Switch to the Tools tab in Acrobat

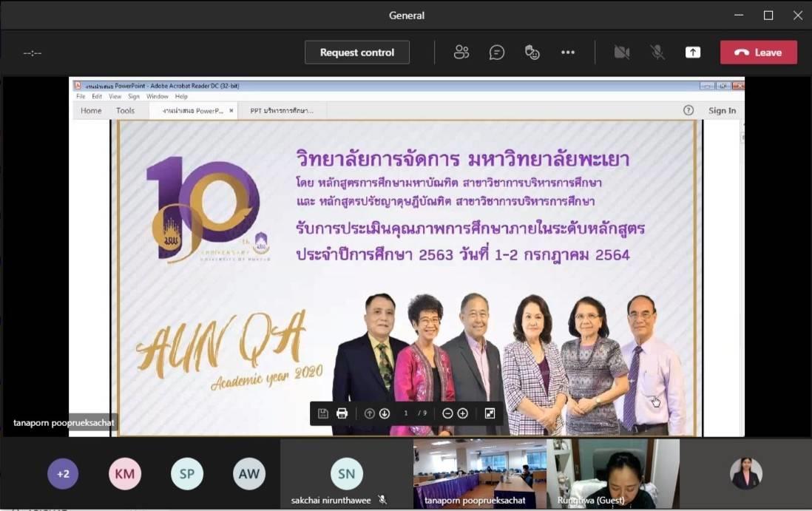pyautogui.click(x=125, y=111)
